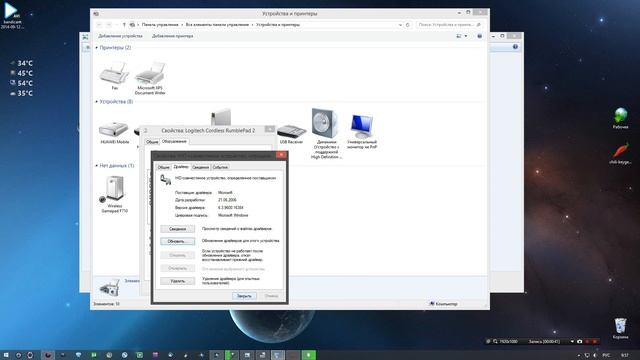Click the 54°C temperature reading
640x360 pixels.
point(25,83)
